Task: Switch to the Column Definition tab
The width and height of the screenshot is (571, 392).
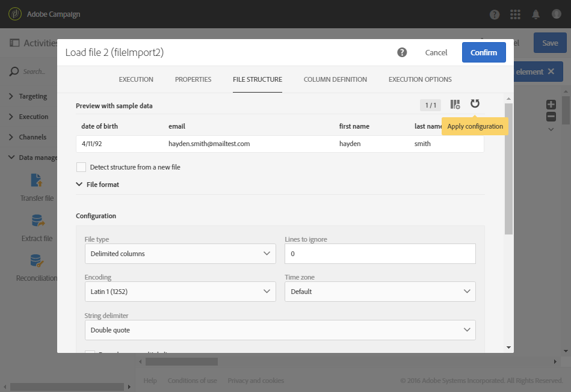Action: pos(335,79)
